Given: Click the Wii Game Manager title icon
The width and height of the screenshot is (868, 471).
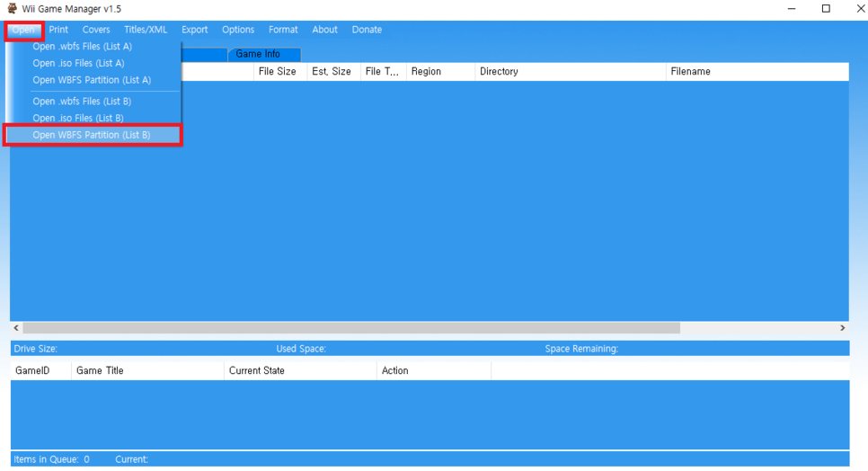Looking at the screenshot, I should (x=13, y=8).
